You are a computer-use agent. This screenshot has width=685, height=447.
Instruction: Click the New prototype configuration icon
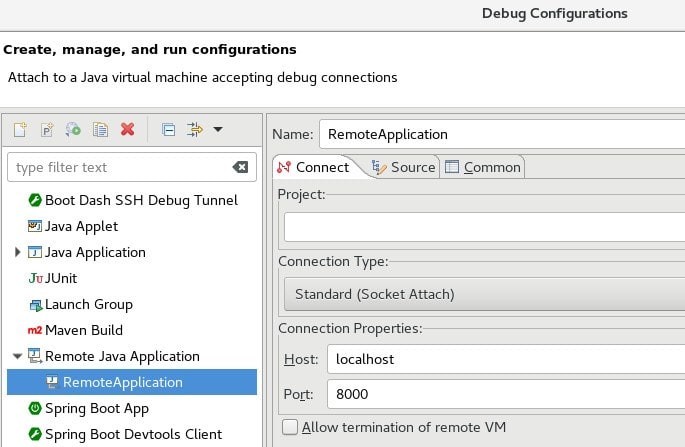(x=46, y=129)
